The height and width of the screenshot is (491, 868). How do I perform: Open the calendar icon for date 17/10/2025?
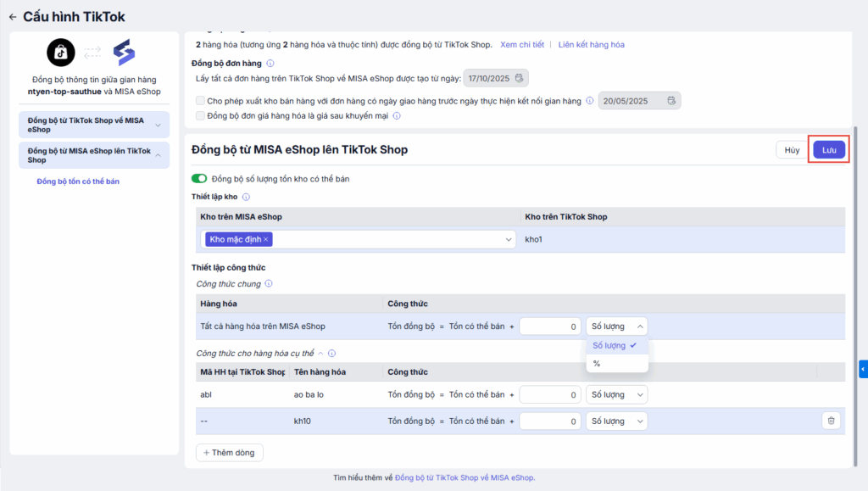point(520,78)
